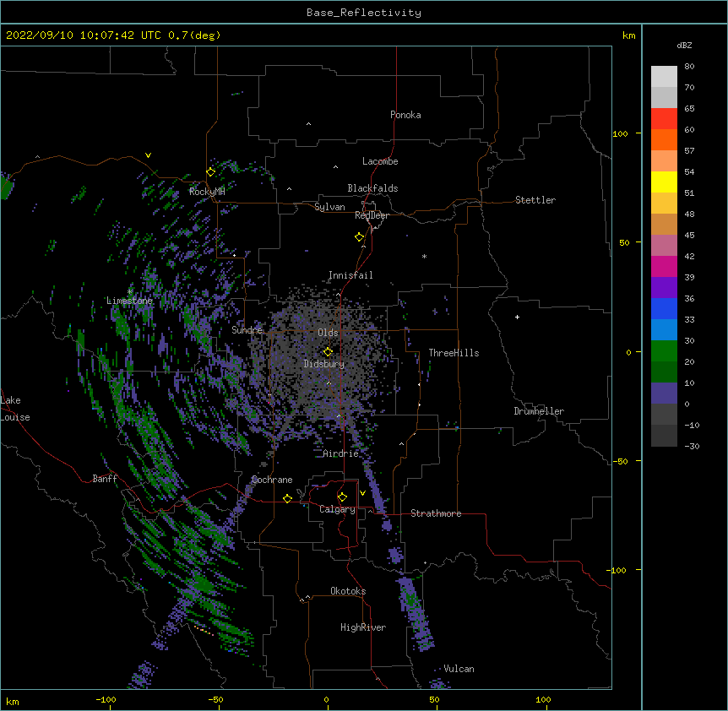
Task: Select the Airdrie label
Action: click(x=340, y=453)
